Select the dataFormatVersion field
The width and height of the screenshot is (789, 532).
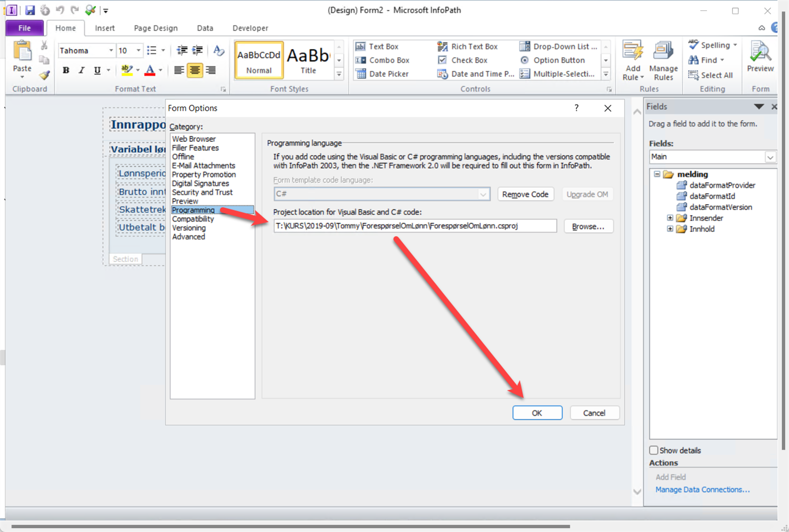[714, 207]
